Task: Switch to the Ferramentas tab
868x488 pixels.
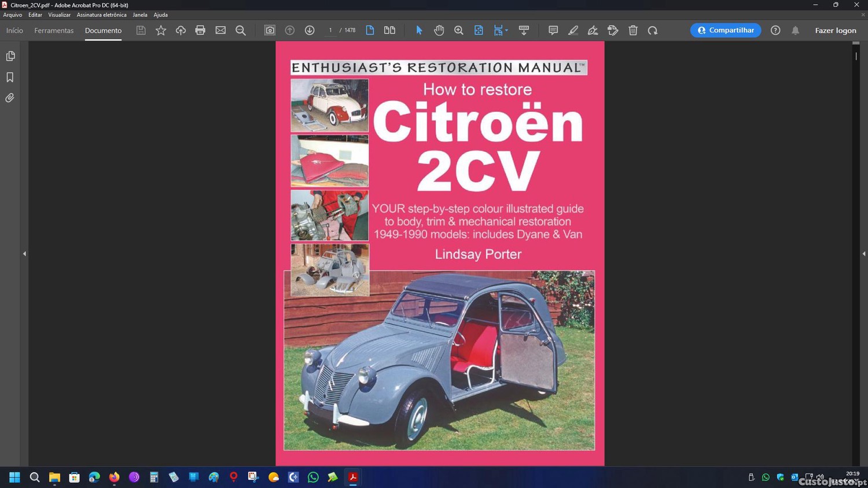Action: click(54, 30)
